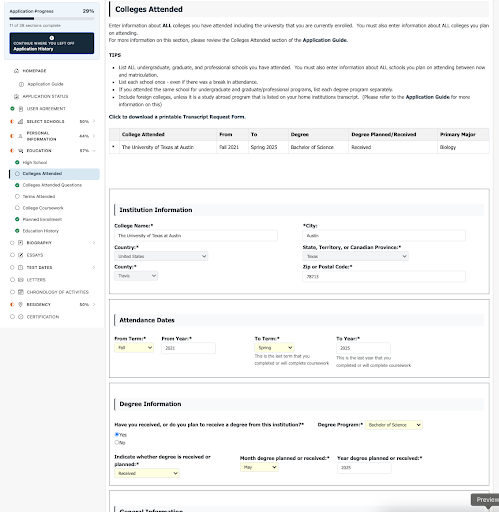Viewport: 499px width, 512px height.
Task: Open Application Guide link in intro paragraph
Action: [x=325, y=40]
